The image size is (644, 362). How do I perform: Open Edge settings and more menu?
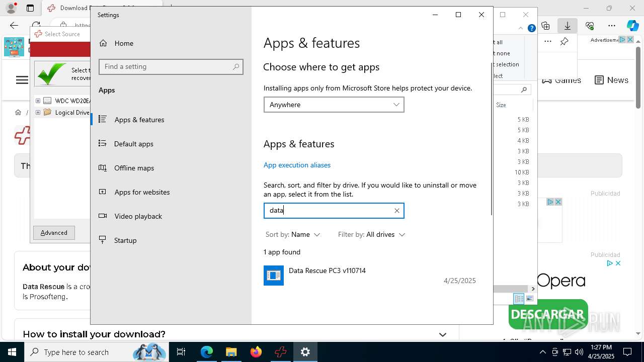(x=612, y=26)
